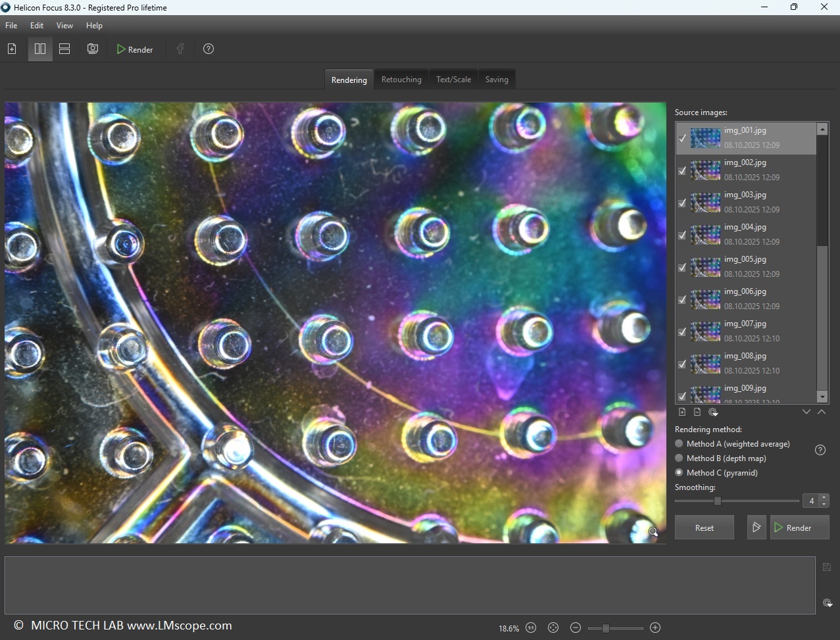Click the Smoothing slider handle
The width and height of the screenshot is (840, 640).
[x=718, y=501]
